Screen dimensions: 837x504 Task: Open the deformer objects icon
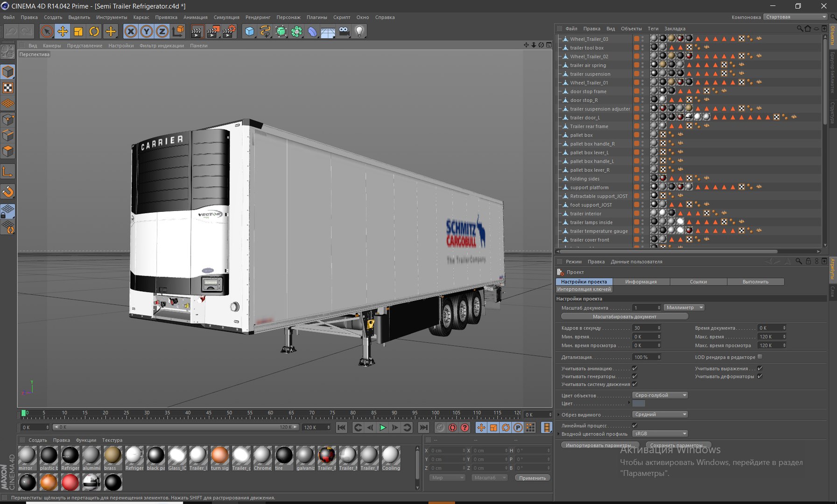312,31
